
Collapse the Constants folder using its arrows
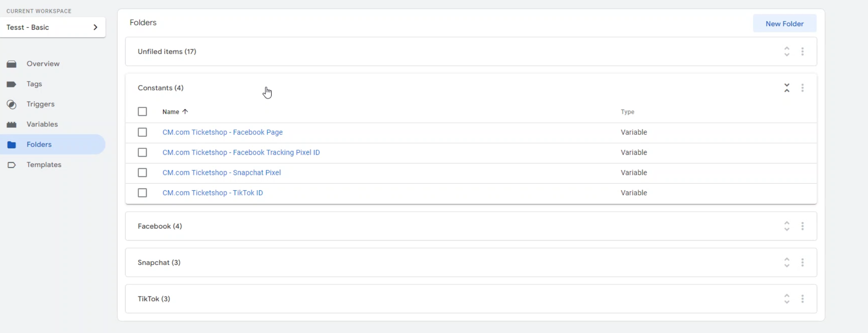pyautogui.click(x=787, y=88)
